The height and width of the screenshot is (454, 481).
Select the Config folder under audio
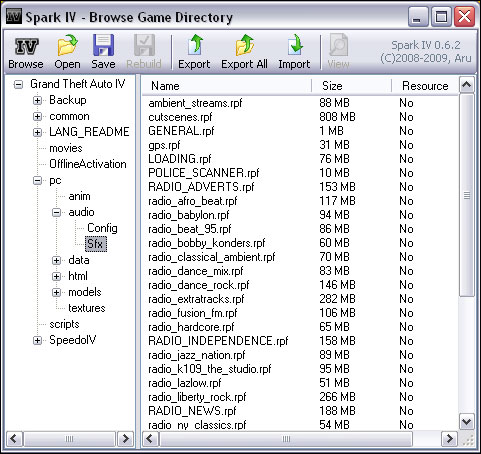point(102,228)
